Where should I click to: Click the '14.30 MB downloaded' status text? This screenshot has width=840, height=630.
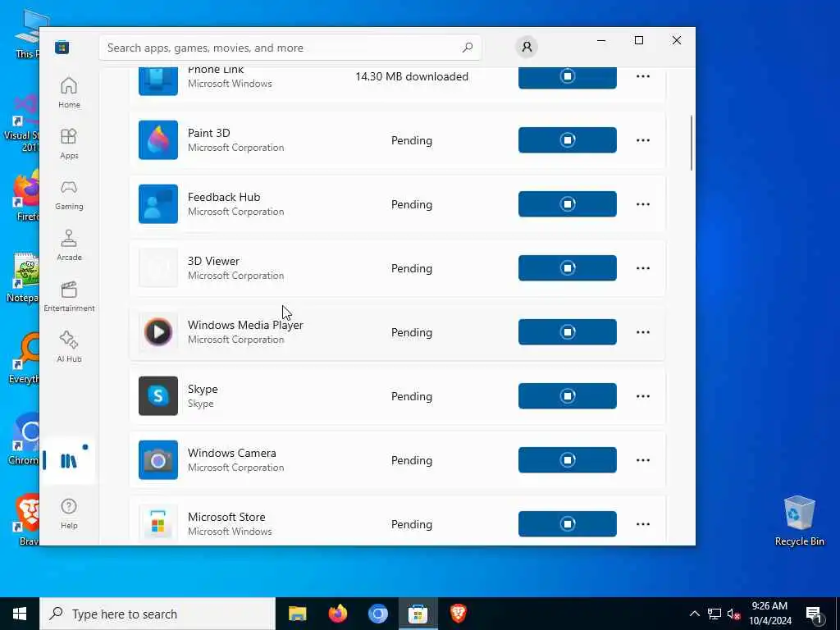(412, 76)
